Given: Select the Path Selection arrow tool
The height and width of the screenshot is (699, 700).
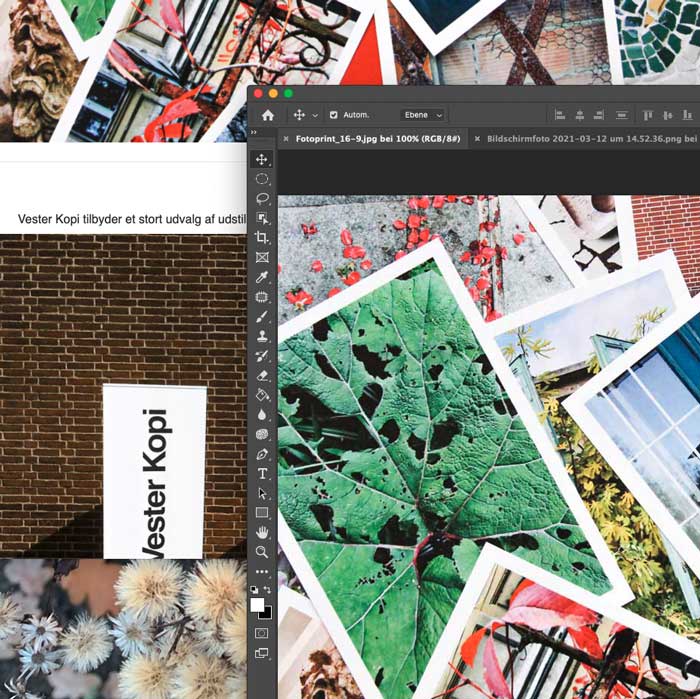Looking at the screenshot, I should click(262, 493).
